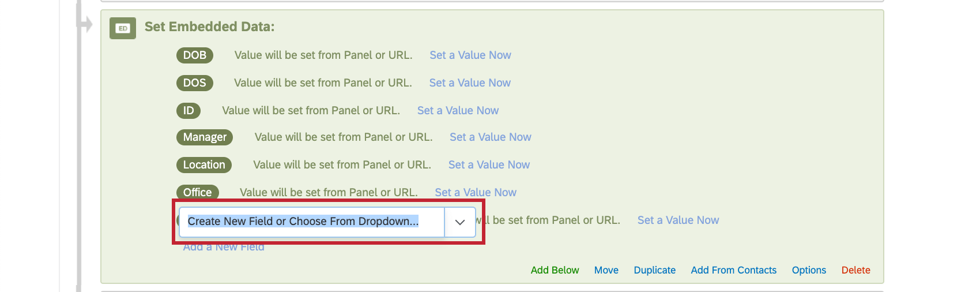This screenshot has height=292, width=980.
Task: Click the Create New Field input box
Action: point(312,222)
